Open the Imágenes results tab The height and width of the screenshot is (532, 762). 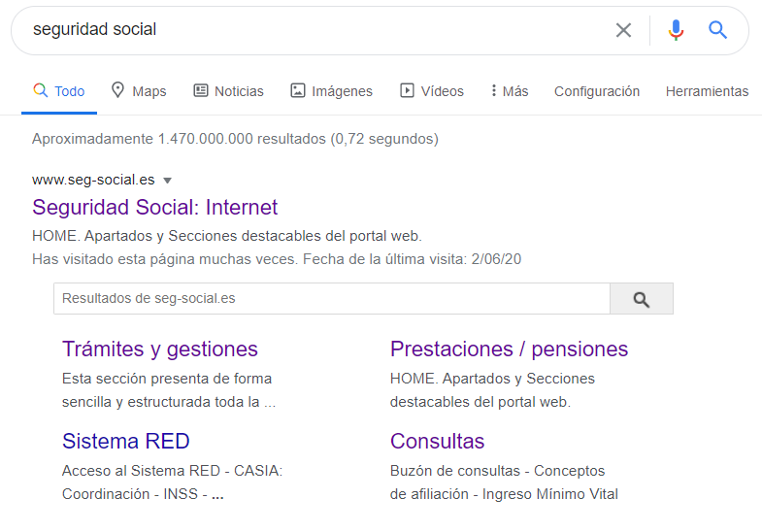tap(331, 91)
